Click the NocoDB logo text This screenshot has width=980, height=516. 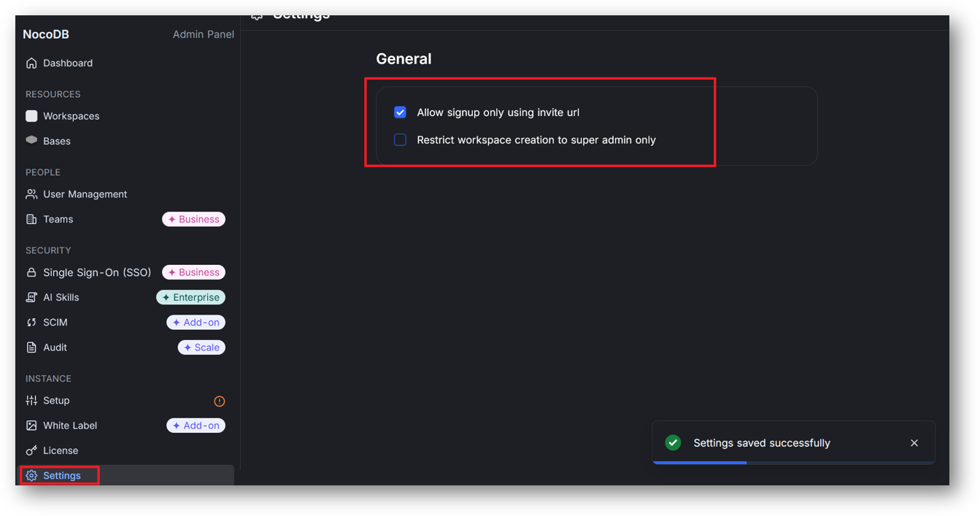[x=46, y=34]
